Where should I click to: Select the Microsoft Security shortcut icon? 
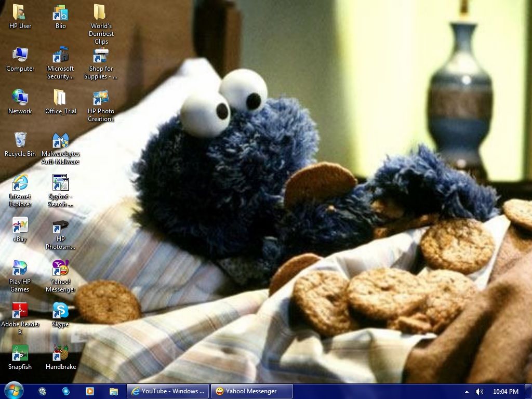60,63
